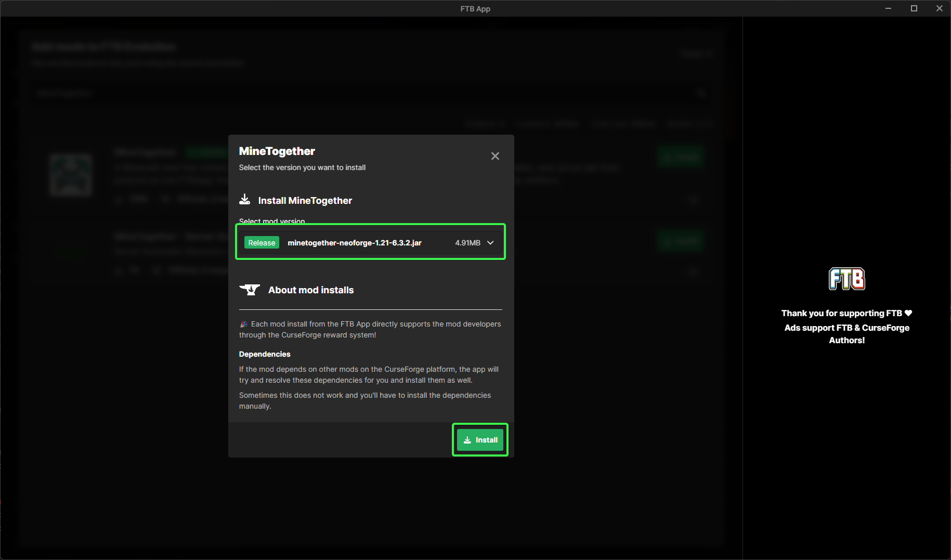951x560 pixels.
Task: Click the Dependencies heading
Action: (265, 354)
